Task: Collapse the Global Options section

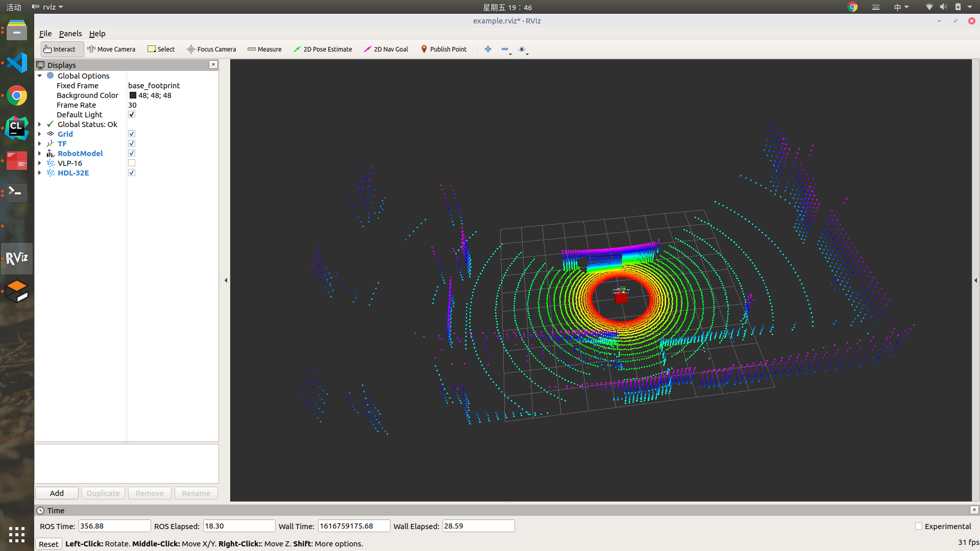Action: (40, 76)
